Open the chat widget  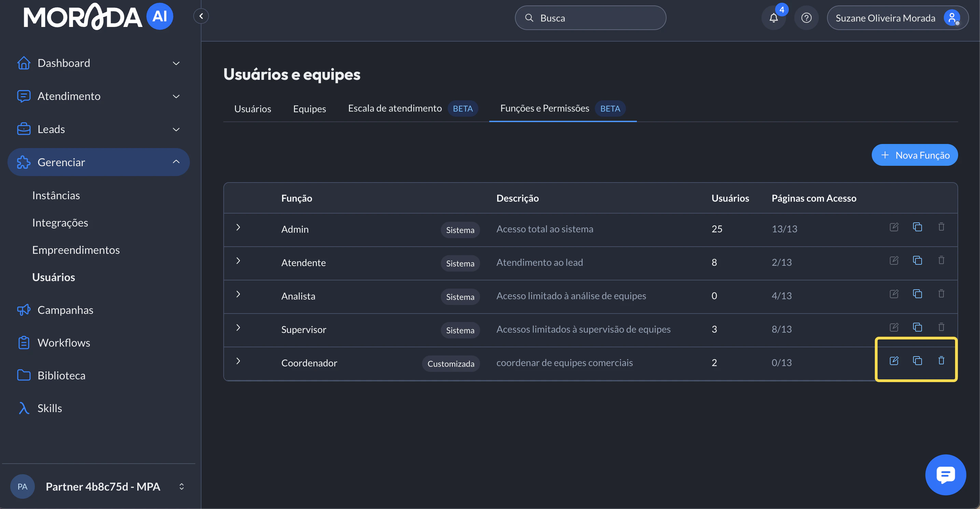point(946,475)
